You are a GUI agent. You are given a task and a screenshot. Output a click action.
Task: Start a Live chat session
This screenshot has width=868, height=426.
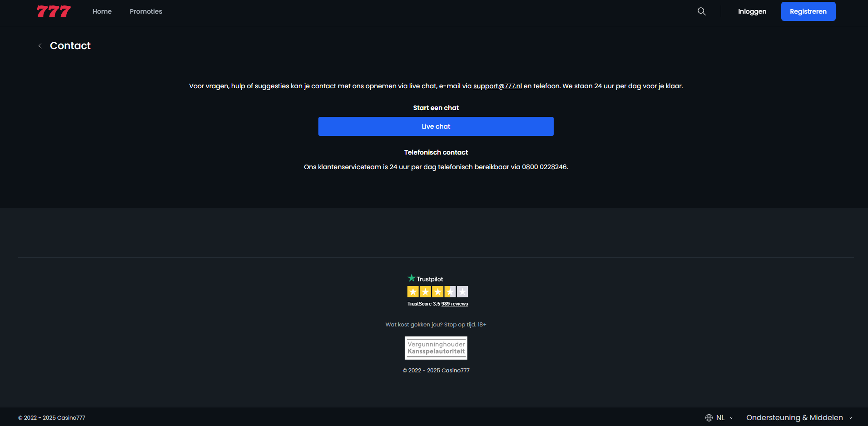[436, 126]
